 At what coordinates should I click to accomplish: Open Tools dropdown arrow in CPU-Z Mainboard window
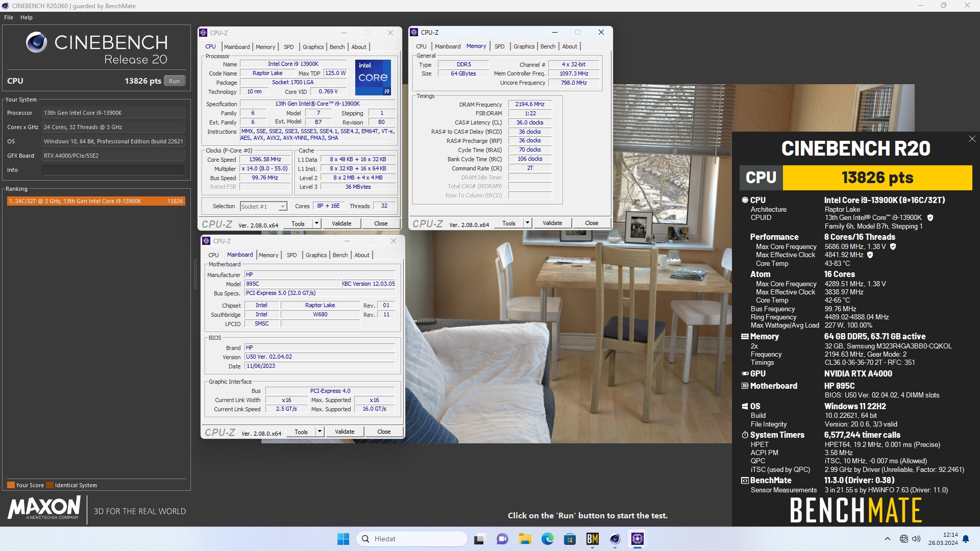pyautogui.click(x=320, y=432)
